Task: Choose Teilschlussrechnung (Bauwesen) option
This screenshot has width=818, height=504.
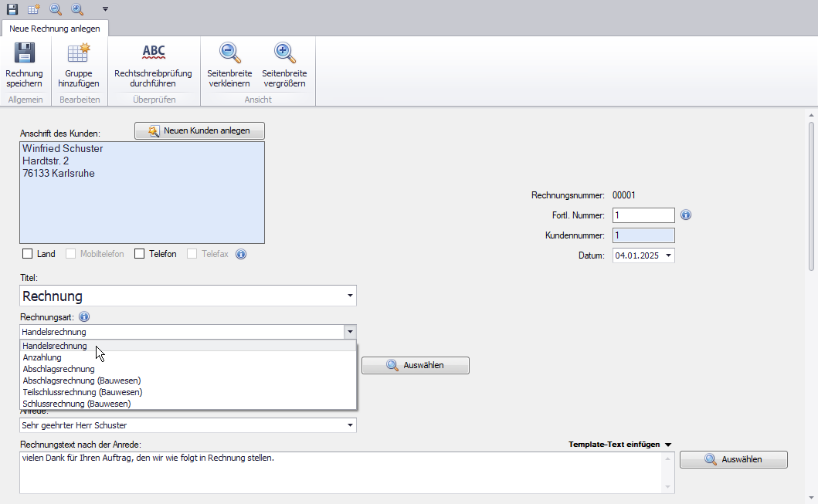Action: coord(188,392)
